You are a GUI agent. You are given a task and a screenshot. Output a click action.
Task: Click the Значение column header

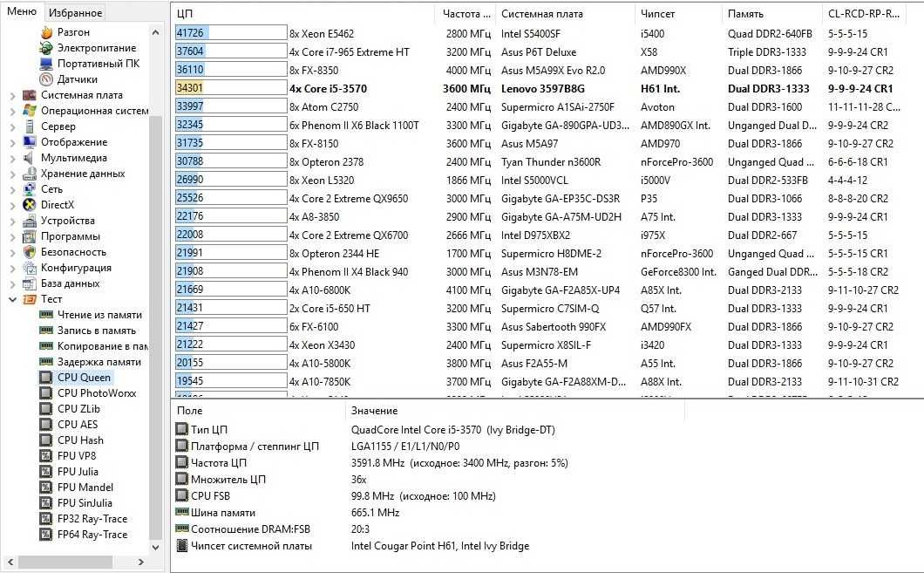(514, 411)
